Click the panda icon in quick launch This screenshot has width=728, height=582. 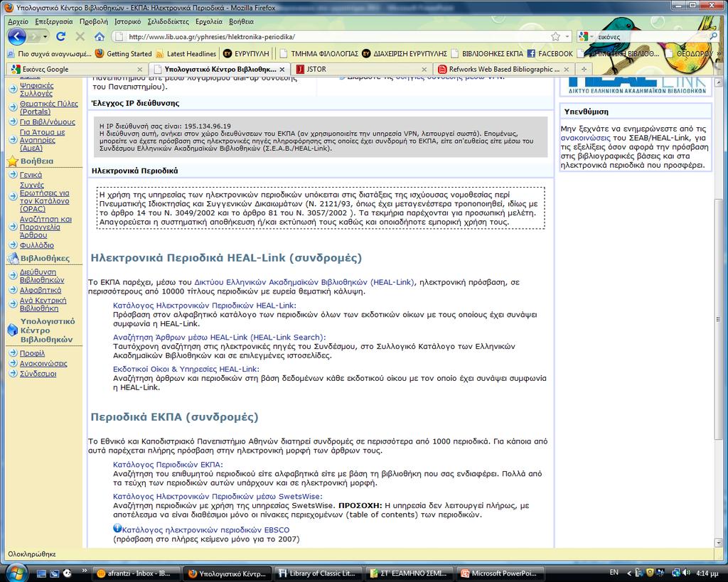67,573
